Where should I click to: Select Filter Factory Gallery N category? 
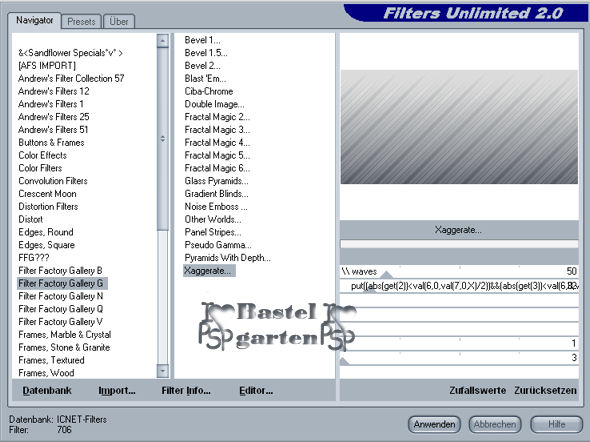click(x=61, y=296)
